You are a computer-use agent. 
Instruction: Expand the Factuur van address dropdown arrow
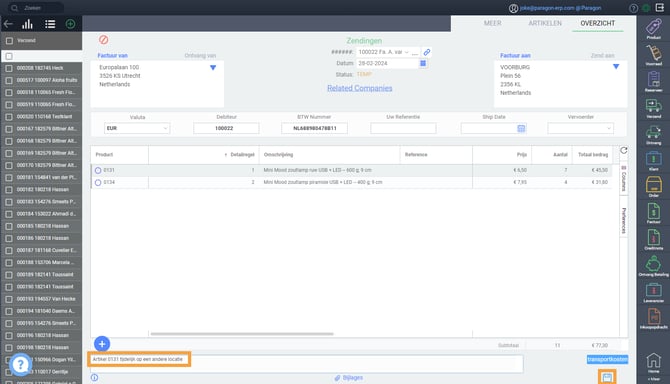tap(213, 67)
